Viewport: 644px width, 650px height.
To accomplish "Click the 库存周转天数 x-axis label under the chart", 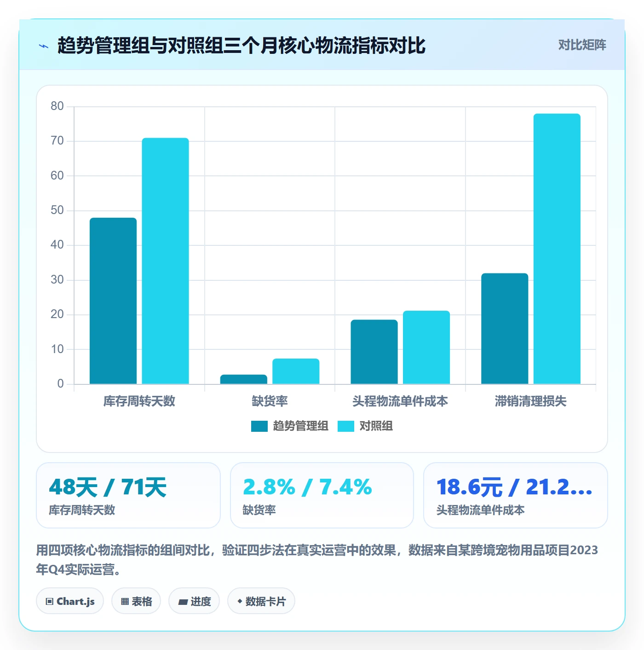I will (x=139, y=401).
